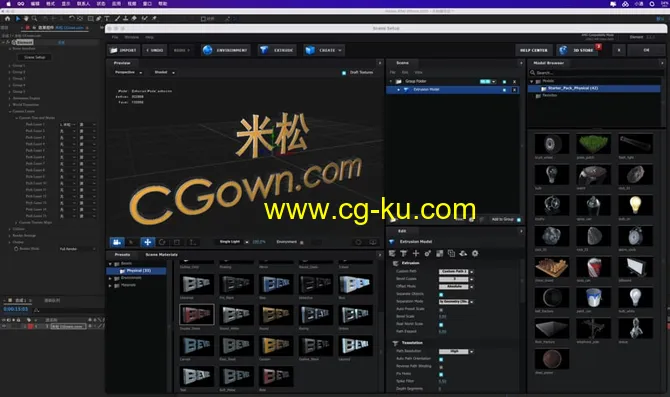Click the Import button in Scene Setup
This screenshot has height=397, width=670.
coord(123,50)
